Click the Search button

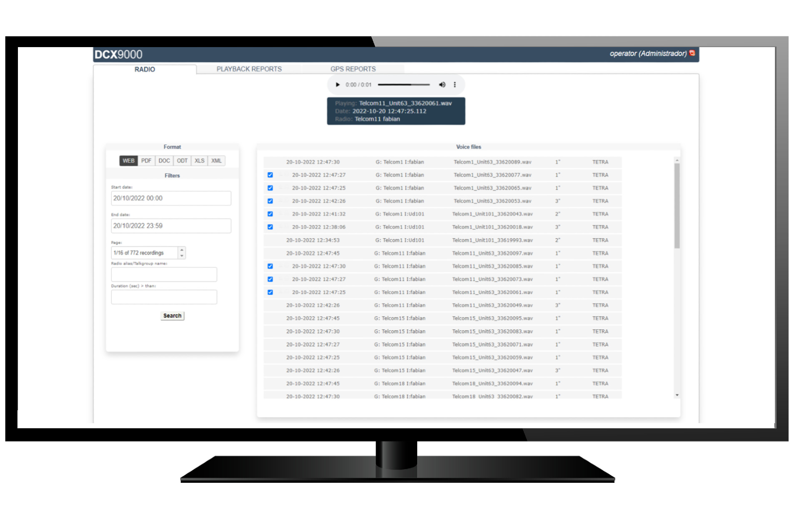[x=172, y=316]
